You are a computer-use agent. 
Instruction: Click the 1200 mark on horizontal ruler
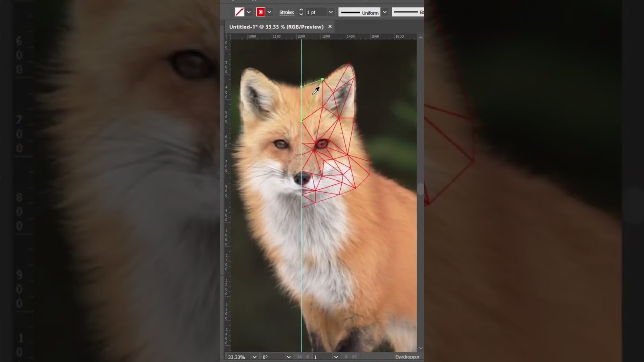(x=301, y=36)
